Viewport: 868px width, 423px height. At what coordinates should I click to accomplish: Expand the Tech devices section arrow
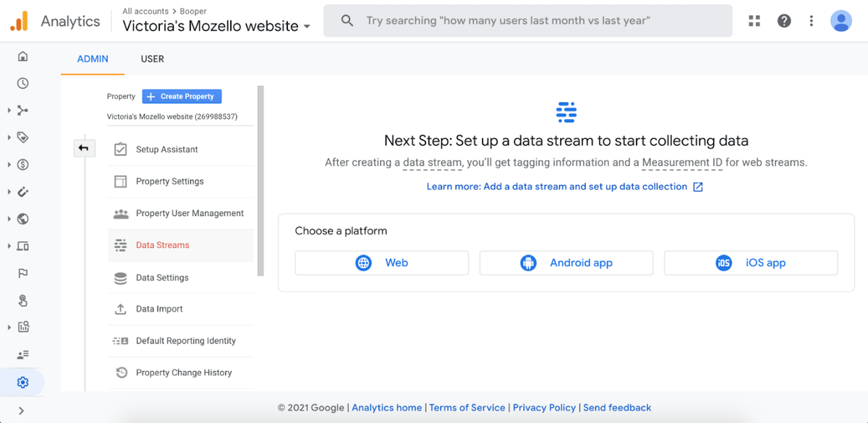click(9, 247)
